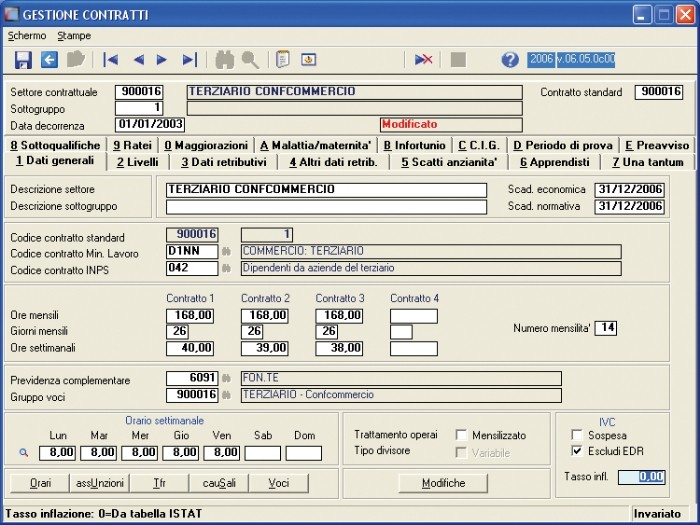The width and height of the screenshot is (700, 525).
Task: Click the Settore contrattuale code field
Action: point(139,92)
